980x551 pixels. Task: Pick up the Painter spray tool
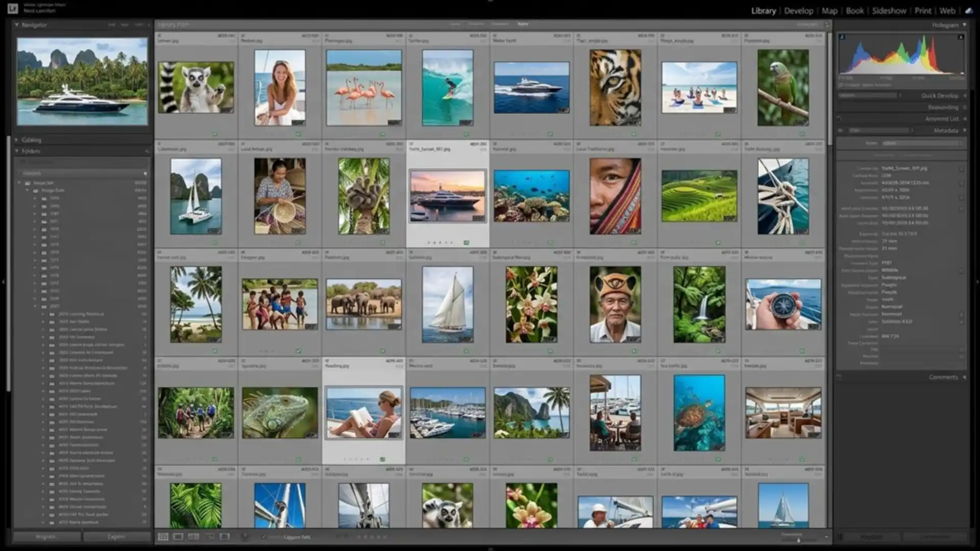click(244, 537)
